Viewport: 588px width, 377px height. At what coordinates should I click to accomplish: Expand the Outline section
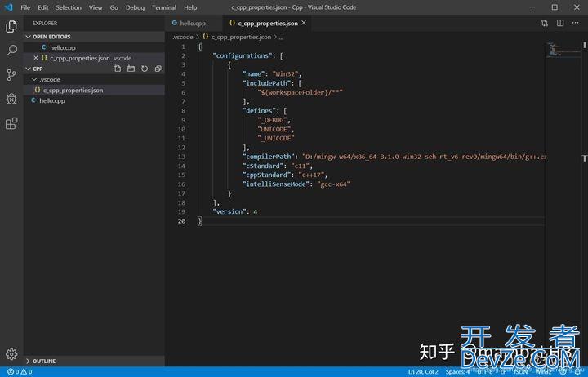(x=28, y=361)
